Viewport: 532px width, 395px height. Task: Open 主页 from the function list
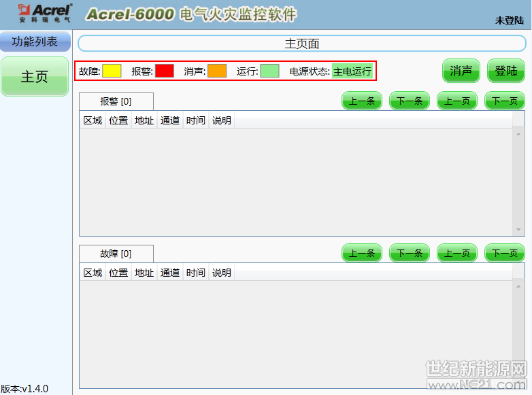coord(35,77)
